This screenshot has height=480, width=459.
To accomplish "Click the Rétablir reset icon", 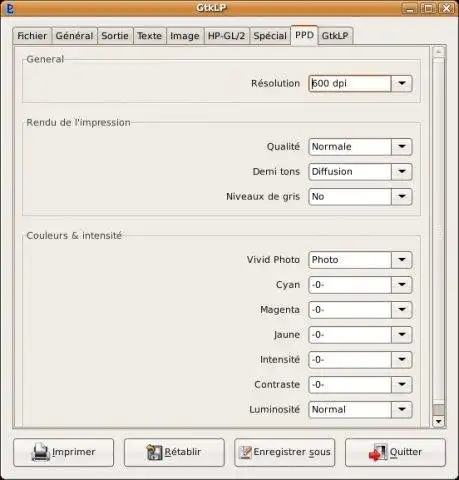I will coord(154,452).
